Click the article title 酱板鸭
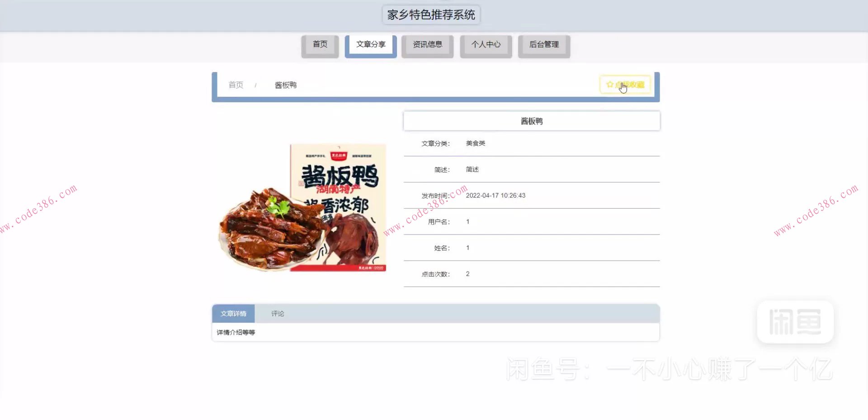The height and width of the screenshot is (420, 868). 532,121
